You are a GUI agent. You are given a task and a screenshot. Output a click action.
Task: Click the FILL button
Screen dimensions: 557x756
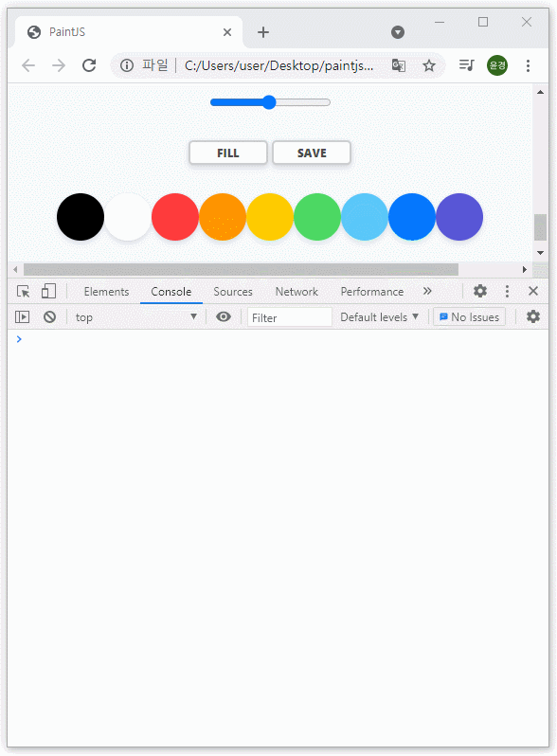click(x=228, y=153)
